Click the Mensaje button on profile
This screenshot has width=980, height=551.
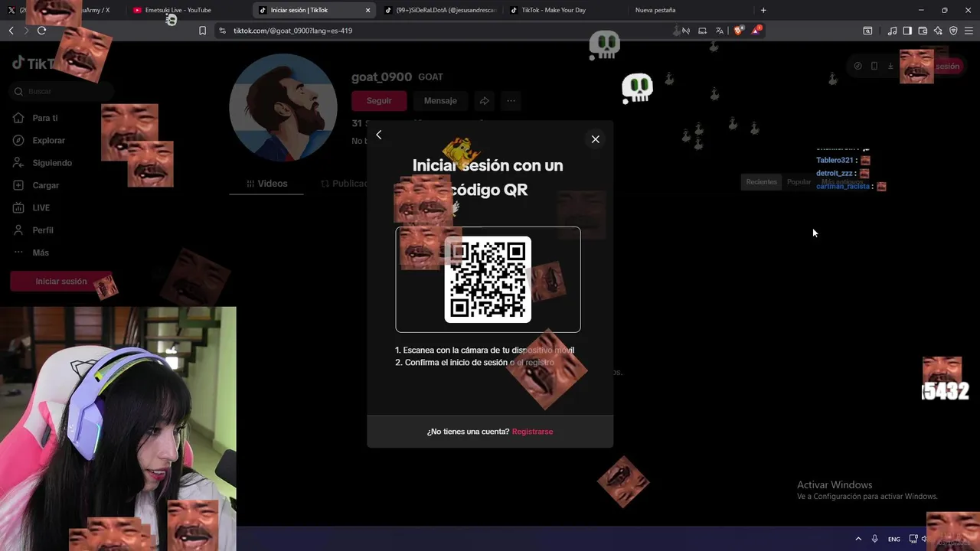[440, 101]
